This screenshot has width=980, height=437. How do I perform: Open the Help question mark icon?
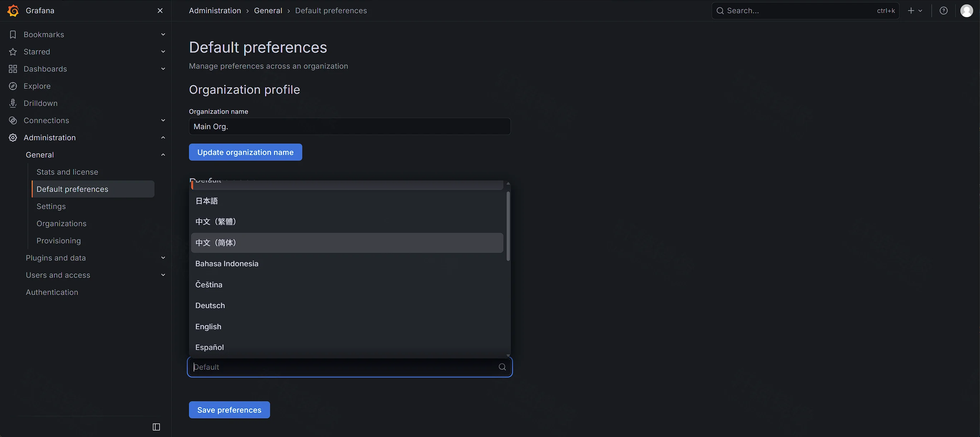(x=944, y=11)
